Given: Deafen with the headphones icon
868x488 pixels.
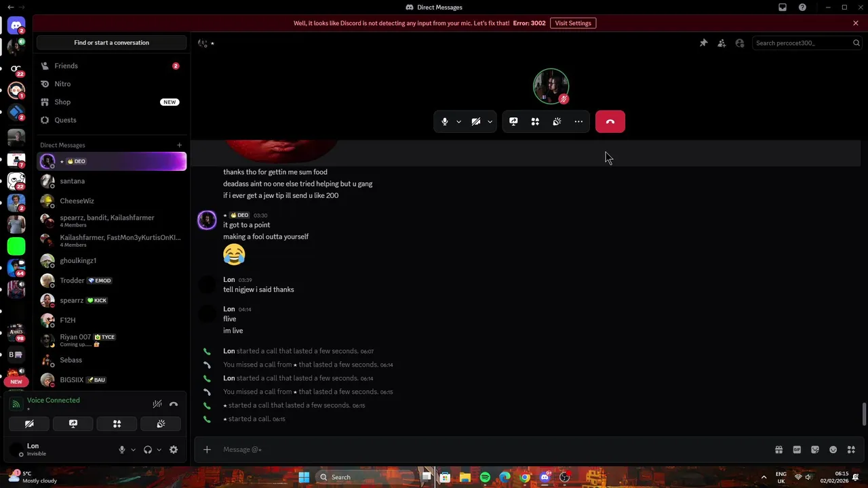Looking at the screenshot, I should coord(147,449).
